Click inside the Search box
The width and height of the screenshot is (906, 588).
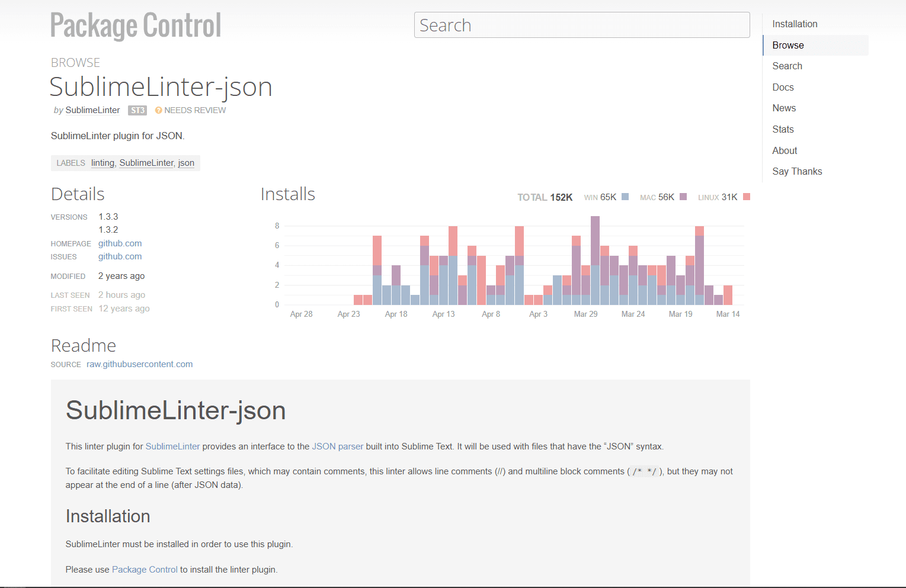tap(581, 25)
